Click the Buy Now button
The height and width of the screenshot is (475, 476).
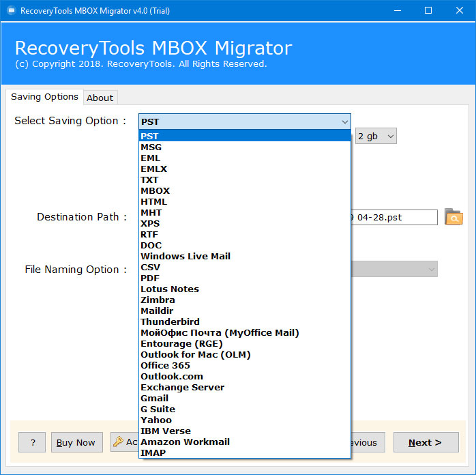click(x=77, y=442)
